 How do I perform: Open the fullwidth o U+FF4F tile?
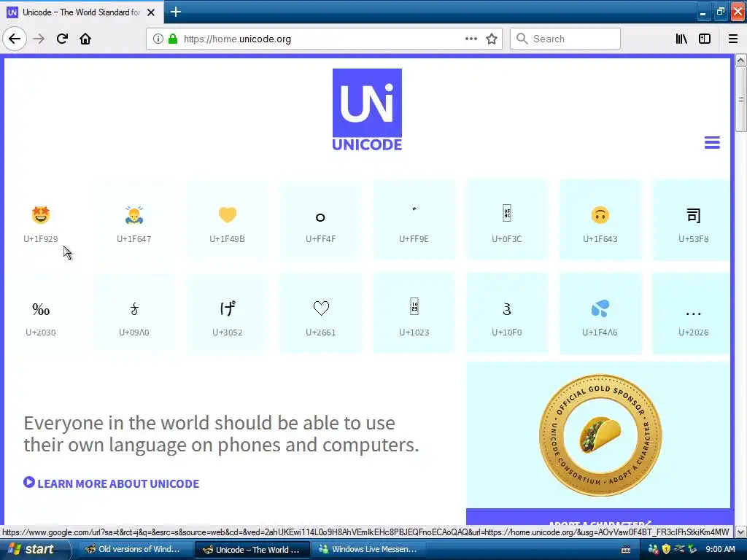coord(321,220)
